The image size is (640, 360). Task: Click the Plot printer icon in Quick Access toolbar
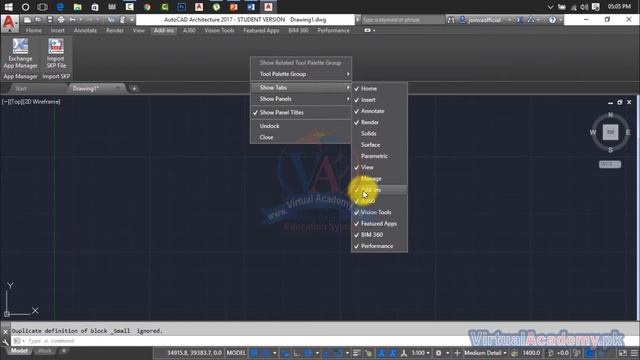click(x=61, y=20)
